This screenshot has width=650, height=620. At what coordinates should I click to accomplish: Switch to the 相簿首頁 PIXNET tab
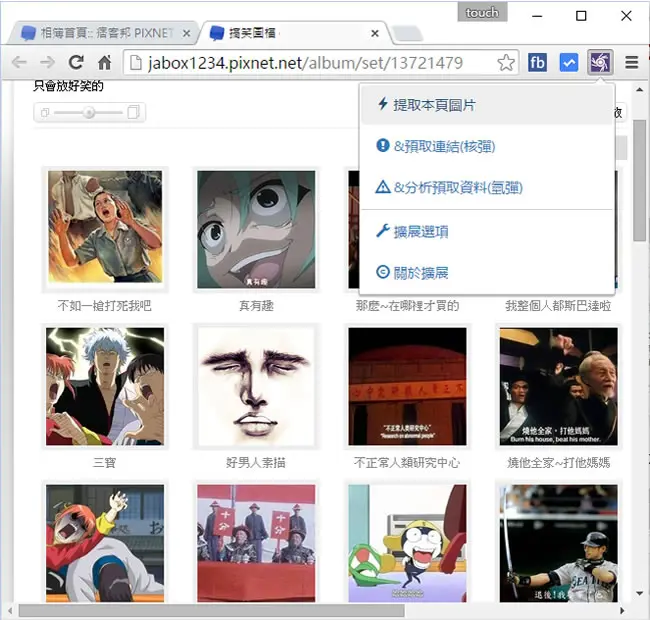(106, 33)
